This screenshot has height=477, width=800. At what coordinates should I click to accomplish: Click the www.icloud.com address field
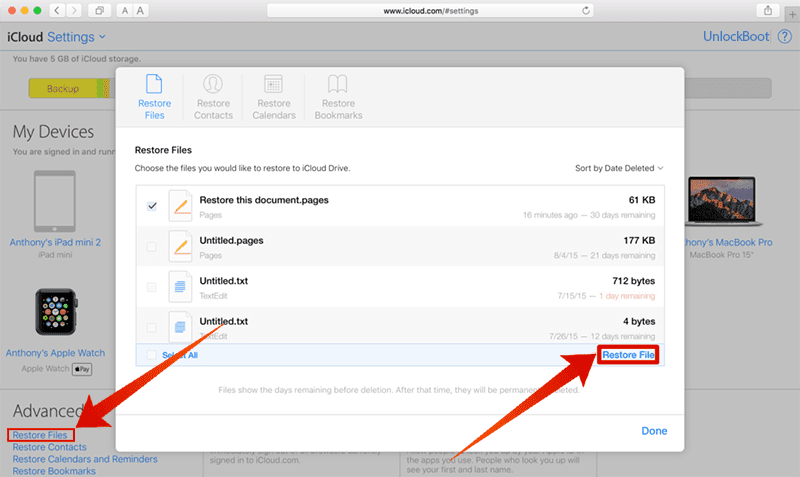[x=430, y=10]
